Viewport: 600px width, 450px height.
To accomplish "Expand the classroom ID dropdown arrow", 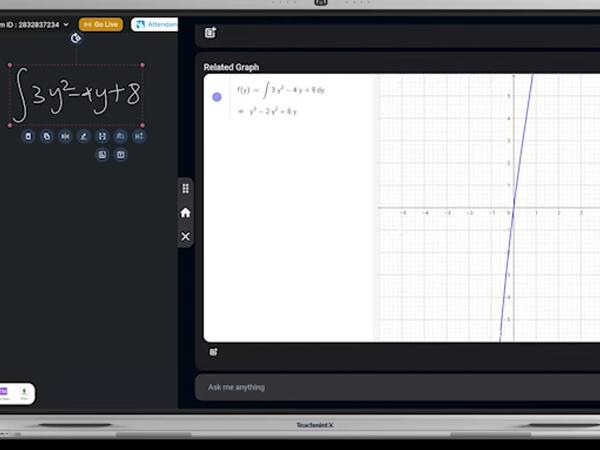I will click(x=66, y=24).
